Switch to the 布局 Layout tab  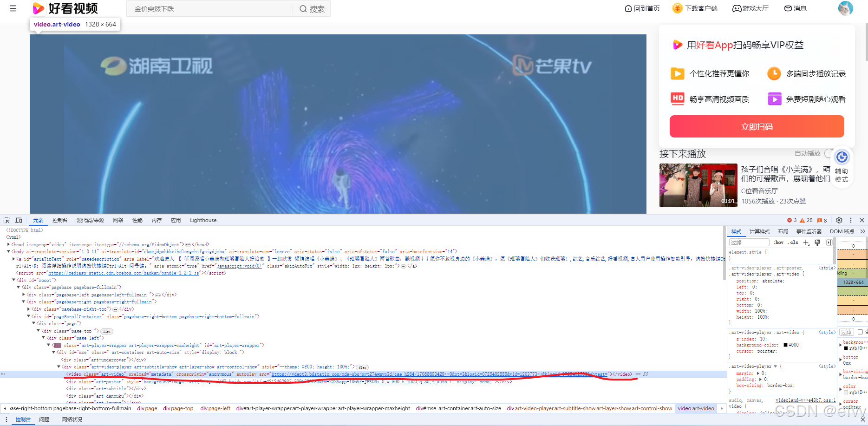(783, 231)
